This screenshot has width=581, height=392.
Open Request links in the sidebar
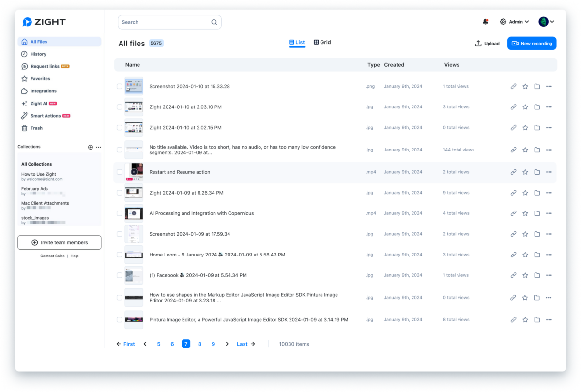coord(44,66)
